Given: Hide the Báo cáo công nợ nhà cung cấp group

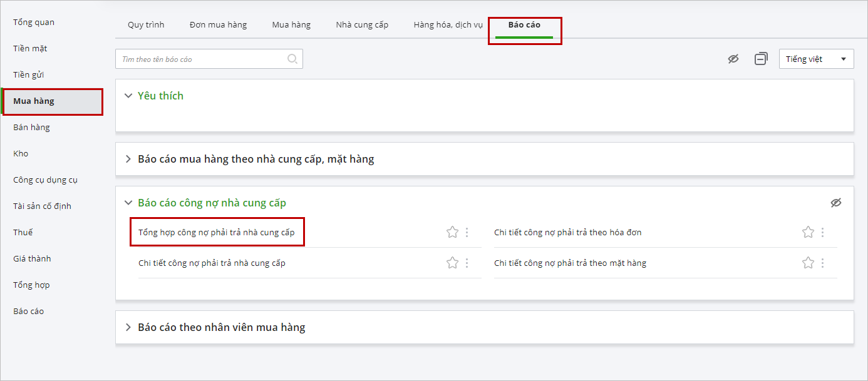Looking at the screenshot, I should coord(835,203).
